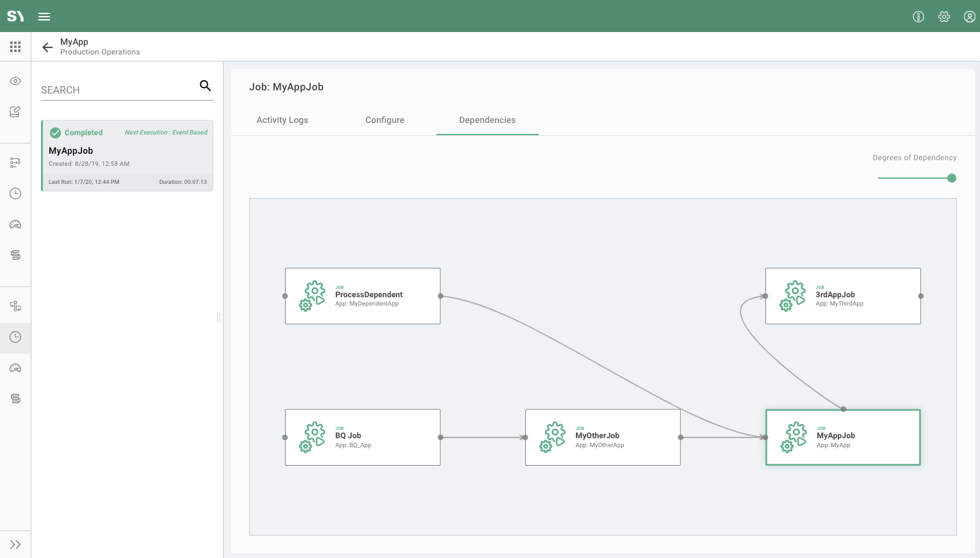Open the apps grid launcher
This screenshot has height=558, width=980.
(15, 47)
